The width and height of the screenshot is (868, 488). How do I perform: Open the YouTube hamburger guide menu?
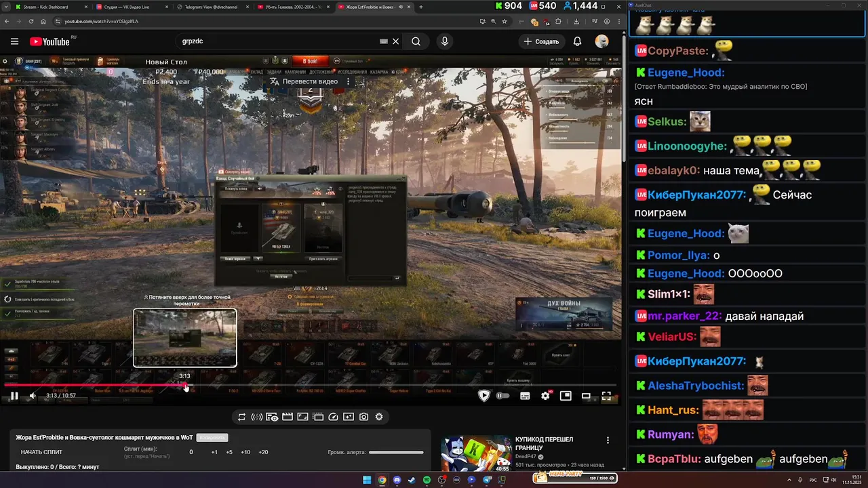14,41
